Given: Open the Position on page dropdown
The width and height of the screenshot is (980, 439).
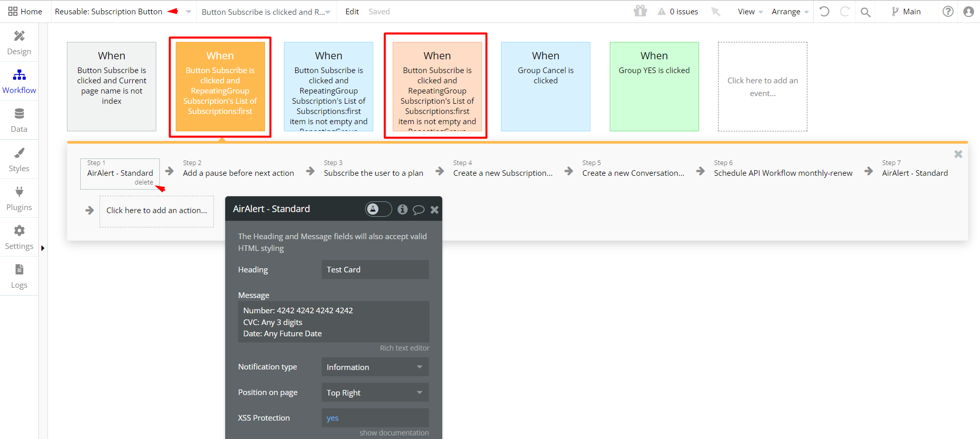Looking at the screenshot, I should pyautogui.click(x=375, y=392).
